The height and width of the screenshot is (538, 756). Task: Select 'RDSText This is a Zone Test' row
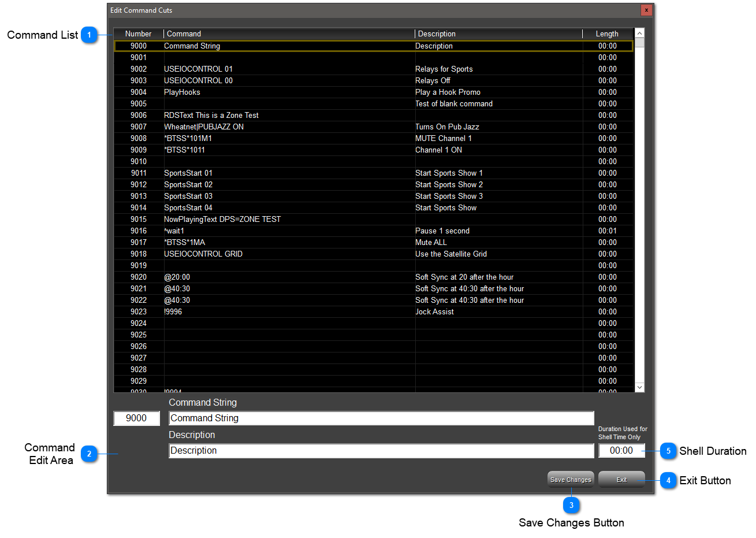coord(374,116)
